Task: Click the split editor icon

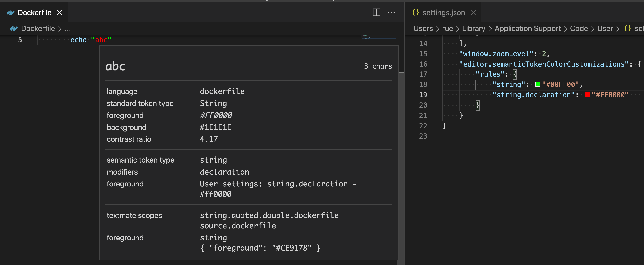Action: tap(377, 13)
